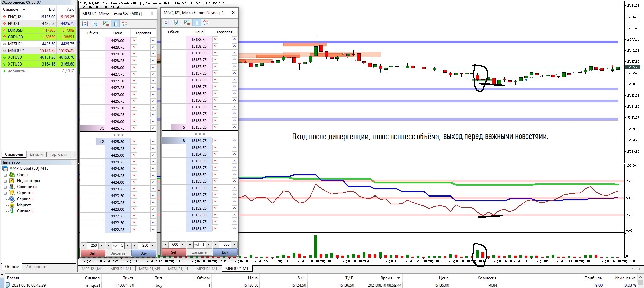The image size is (644, 288).
Task: Click Buy button in MNQU21 depth window
Action: point(225,252)
